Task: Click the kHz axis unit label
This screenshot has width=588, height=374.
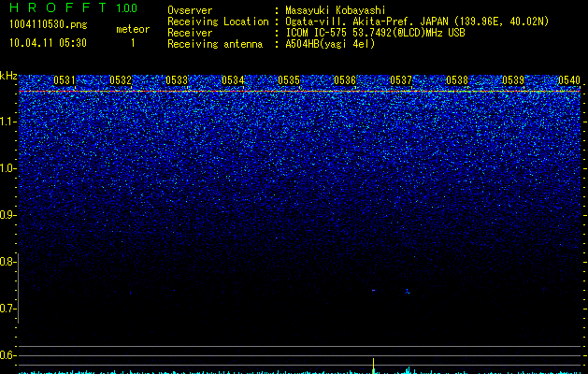Action: (8, 76)
